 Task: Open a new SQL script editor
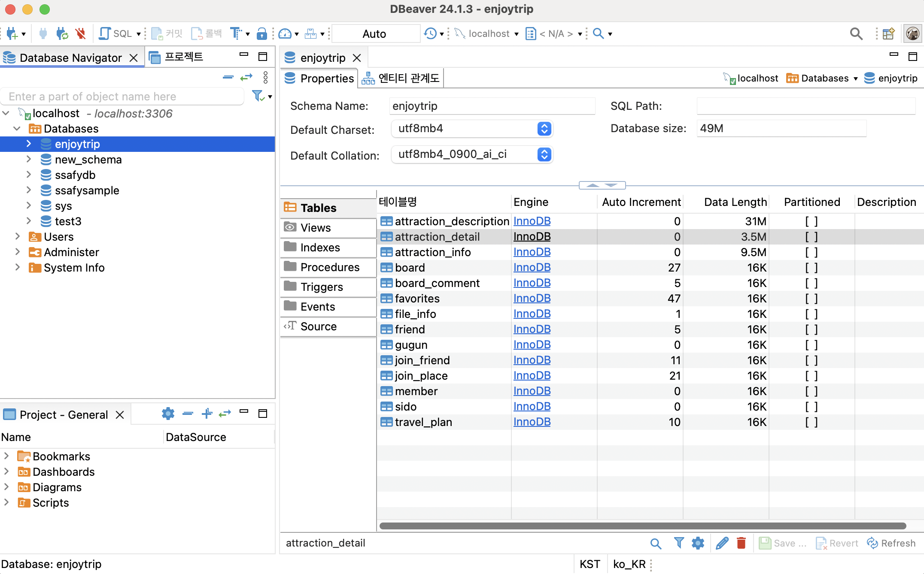(x=116, y=33)
